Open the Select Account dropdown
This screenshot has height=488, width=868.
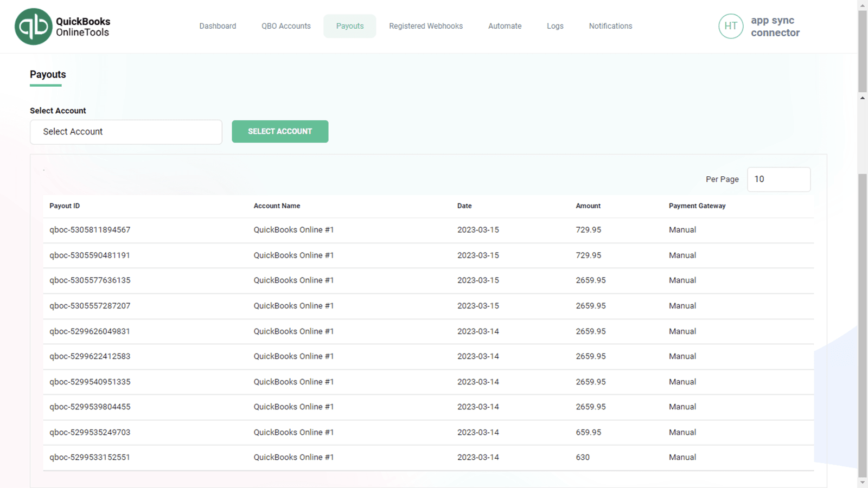(126, 131)
